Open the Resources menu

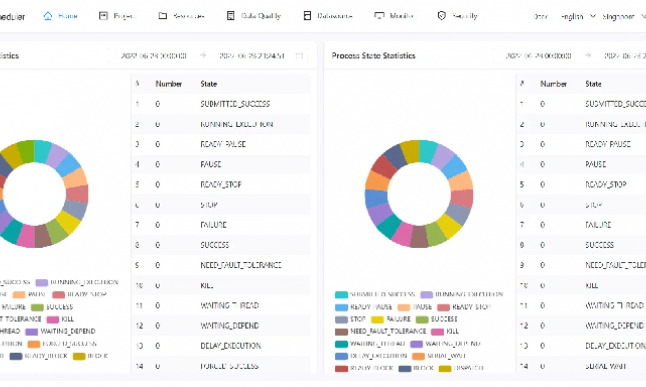[x=189, y=16]
